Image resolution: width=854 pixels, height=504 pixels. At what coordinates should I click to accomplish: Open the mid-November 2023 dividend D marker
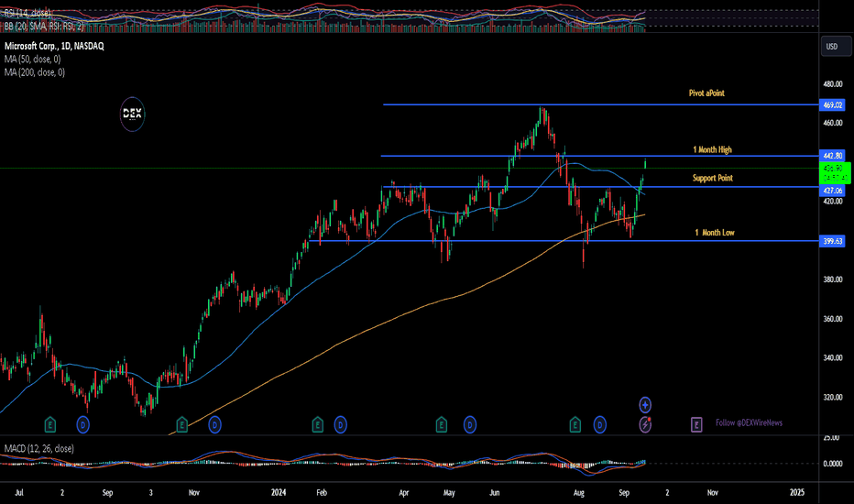(x=214, y=424)
